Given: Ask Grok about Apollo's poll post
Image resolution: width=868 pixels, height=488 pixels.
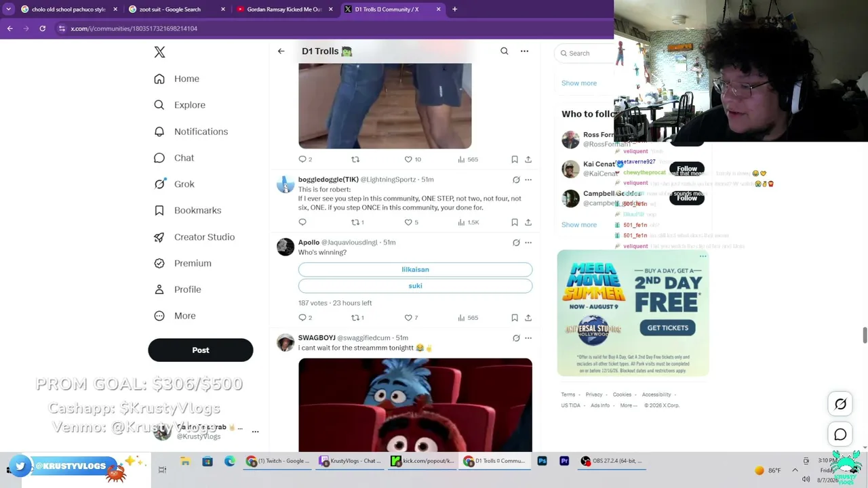Looking at the screenshot, I should click(516, 243).
